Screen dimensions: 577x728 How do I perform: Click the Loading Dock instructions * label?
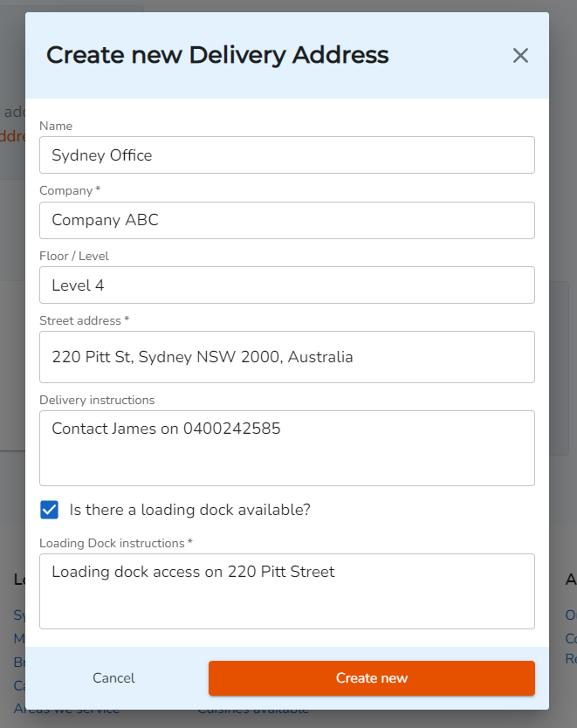[x=115, y=543]
